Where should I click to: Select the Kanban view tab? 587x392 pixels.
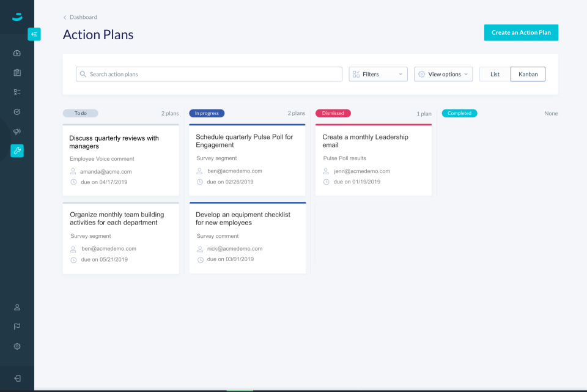click(x=528, y=73)
